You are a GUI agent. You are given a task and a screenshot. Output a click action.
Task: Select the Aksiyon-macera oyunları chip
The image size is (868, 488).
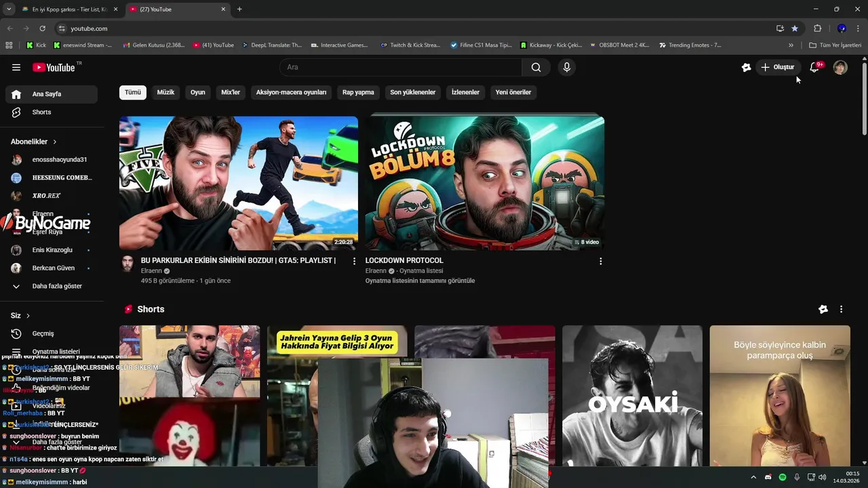(291, 92)
